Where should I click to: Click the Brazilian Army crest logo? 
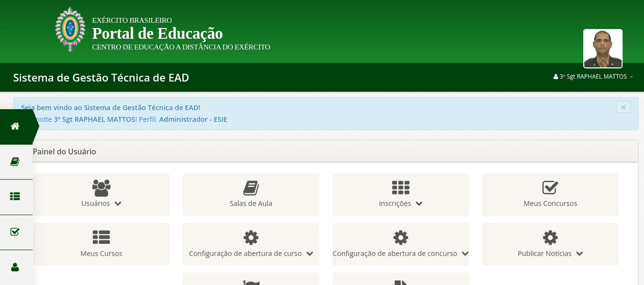[70, 30]
